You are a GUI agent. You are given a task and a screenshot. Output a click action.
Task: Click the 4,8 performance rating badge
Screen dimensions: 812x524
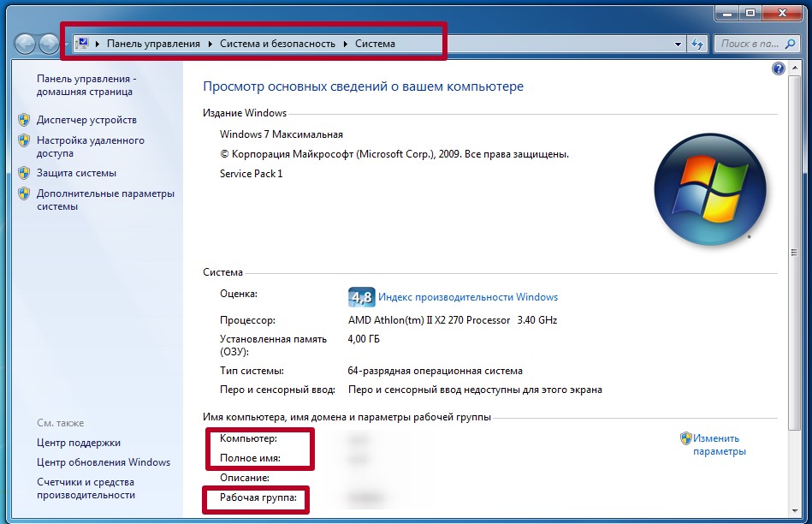(x=361, y=297)
